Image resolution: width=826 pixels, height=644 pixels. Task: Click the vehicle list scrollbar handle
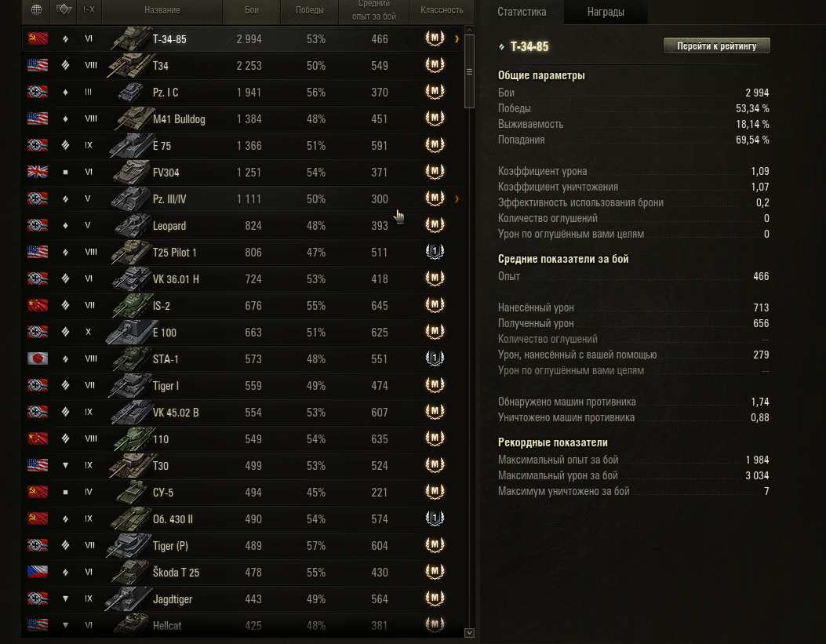[x=469, y=71]
